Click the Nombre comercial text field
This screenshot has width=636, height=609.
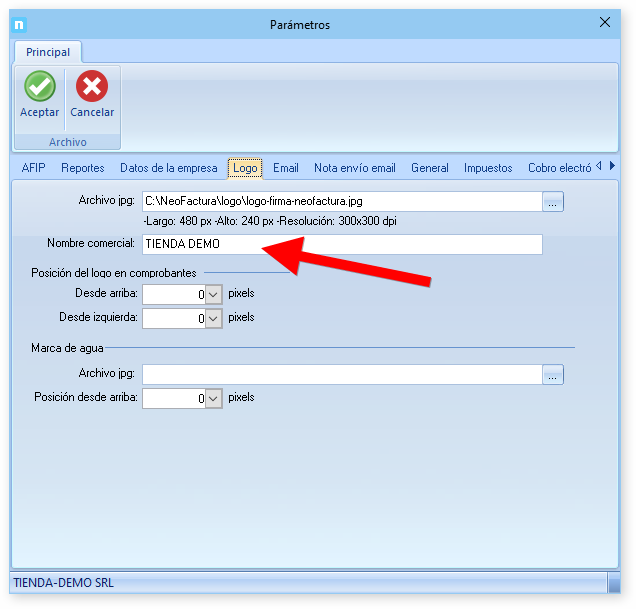click(342, 245)
